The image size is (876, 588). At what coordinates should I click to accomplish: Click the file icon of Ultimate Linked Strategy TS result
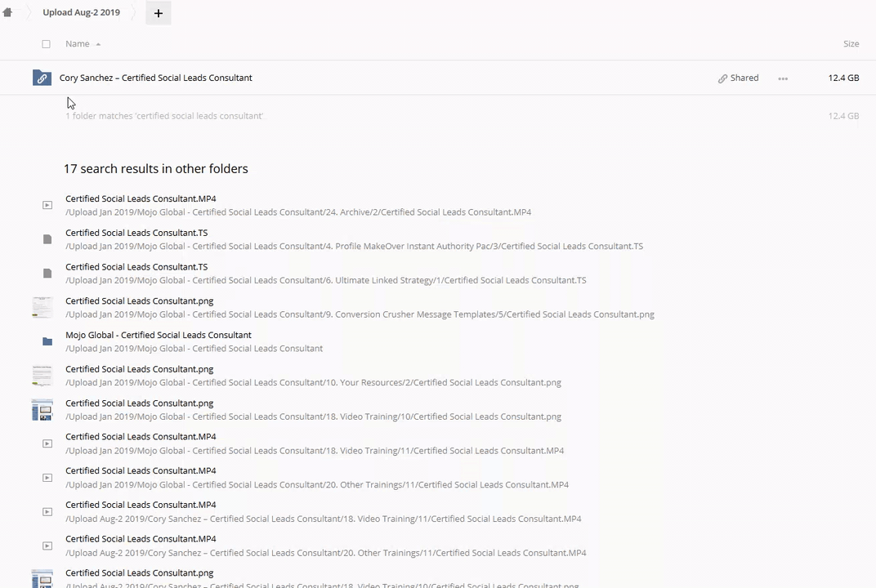47,274
